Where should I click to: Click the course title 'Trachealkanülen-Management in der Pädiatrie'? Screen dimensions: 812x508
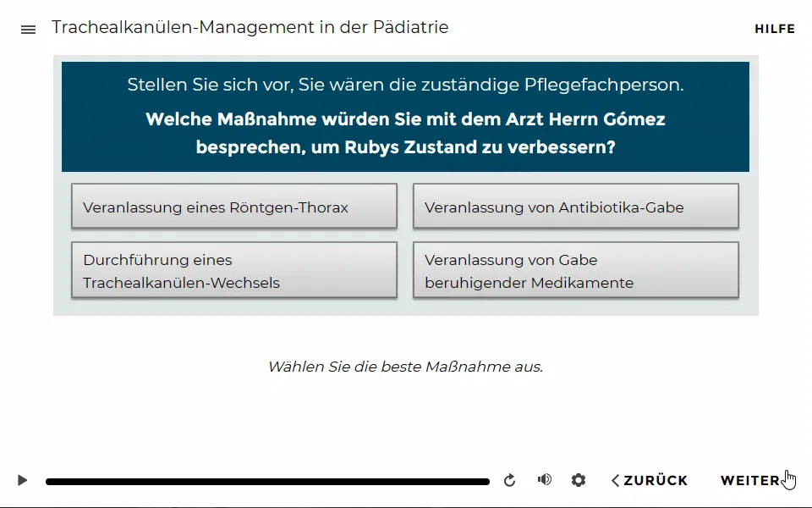coord(250,27)
